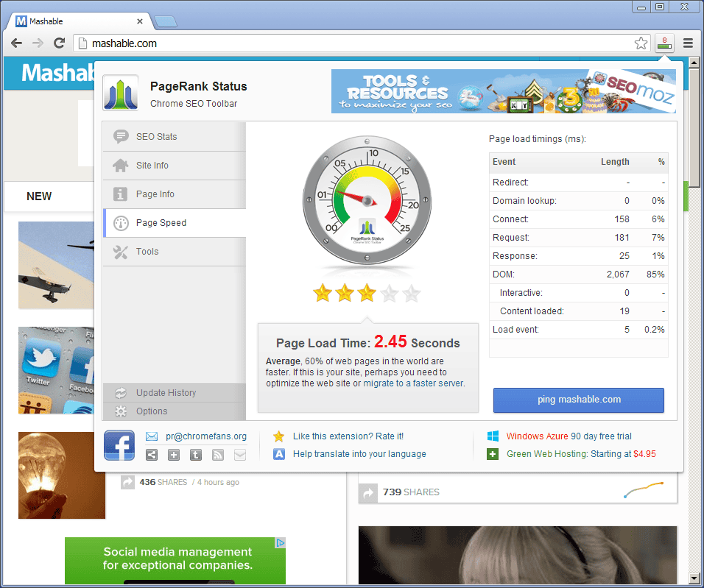Click the 'Connect:' row label
The image size is (704, 588).
(x=510, y=219)
